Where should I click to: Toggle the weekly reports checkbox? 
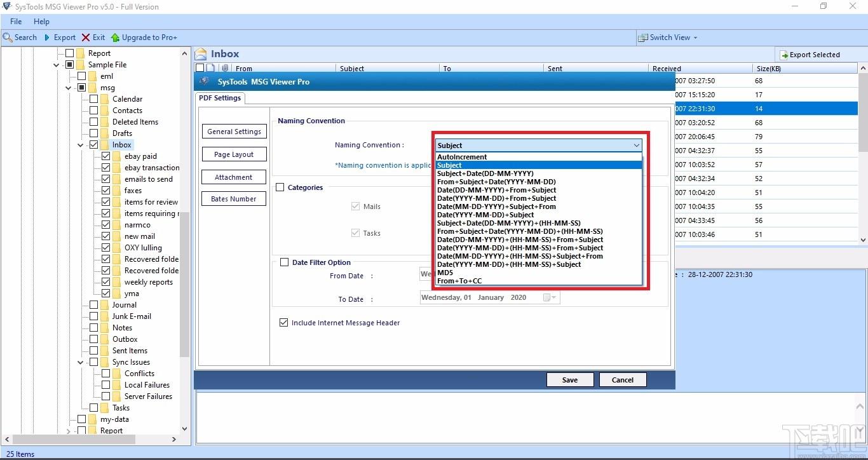pyautogui.click(x=105, y=282)
